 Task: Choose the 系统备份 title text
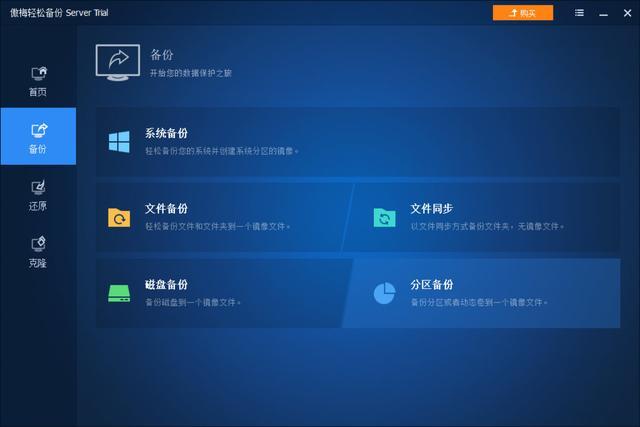coord(166,133)
